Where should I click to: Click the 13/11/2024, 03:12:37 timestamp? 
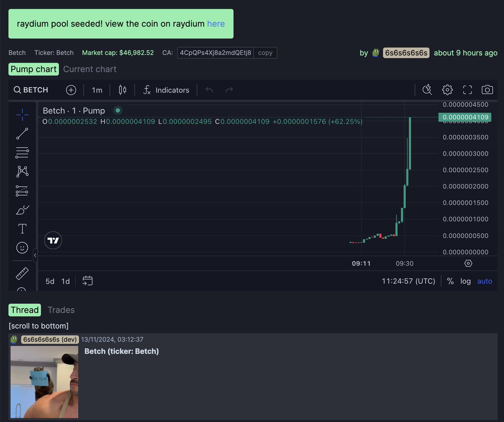pos(112,339)
